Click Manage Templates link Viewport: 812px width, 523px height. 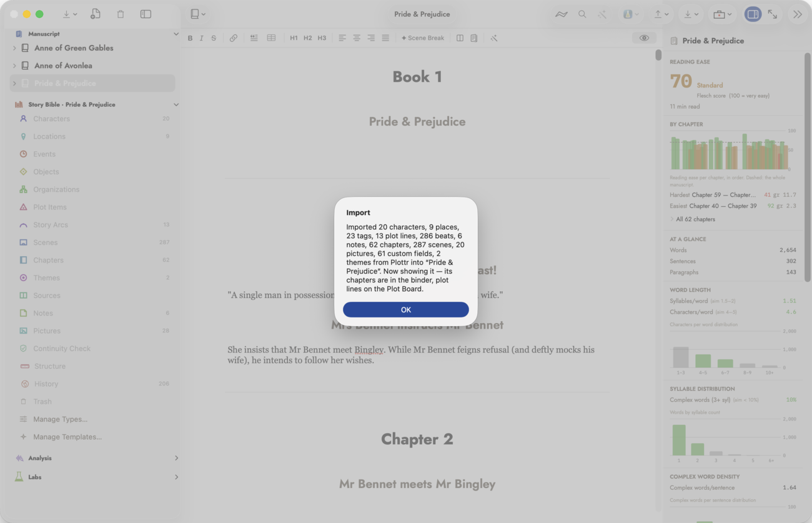(x=67, y=437)
